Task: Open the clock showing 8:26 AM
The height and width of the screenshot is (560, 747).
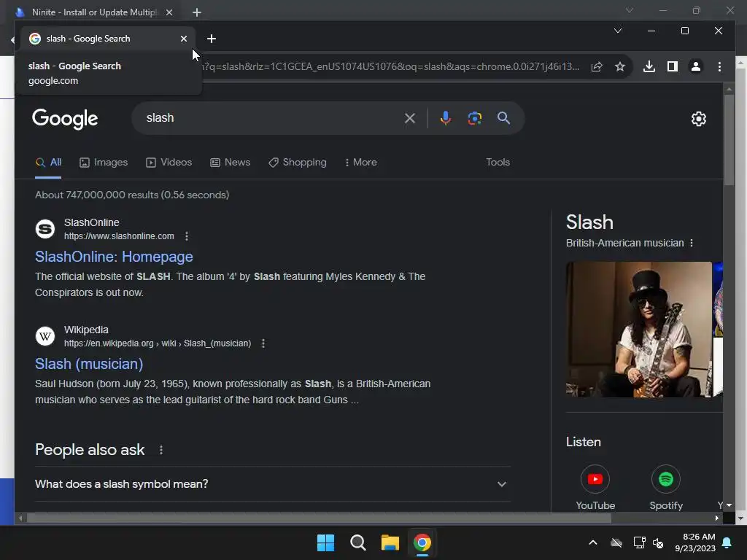Action: [x=695, y=542]
